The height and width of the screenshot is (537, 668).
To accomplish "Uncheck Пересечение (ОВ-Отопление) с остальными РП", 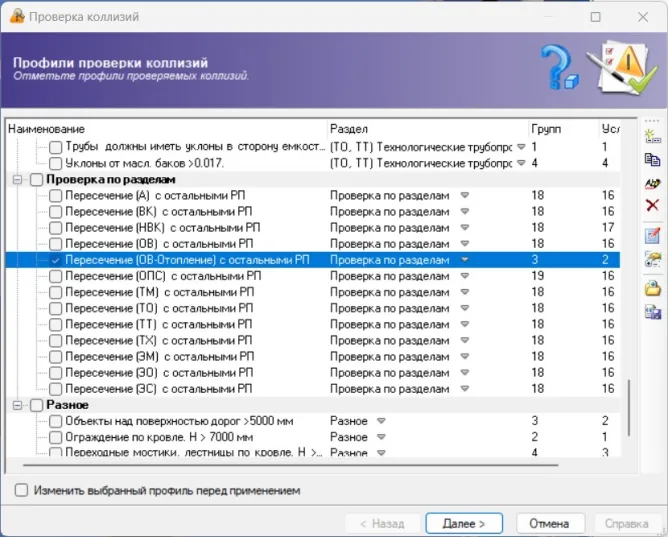I will click(55, 260).
